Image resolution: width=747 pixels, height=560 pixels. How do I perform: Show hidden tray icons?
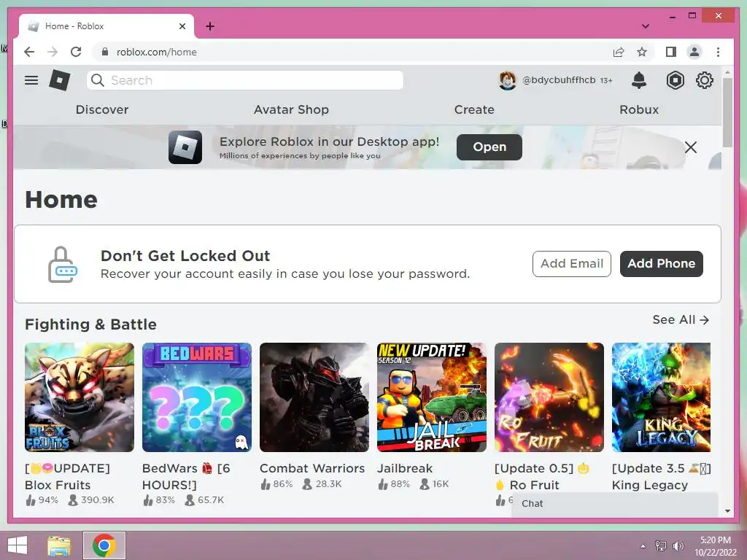click(x=643, y=546)
